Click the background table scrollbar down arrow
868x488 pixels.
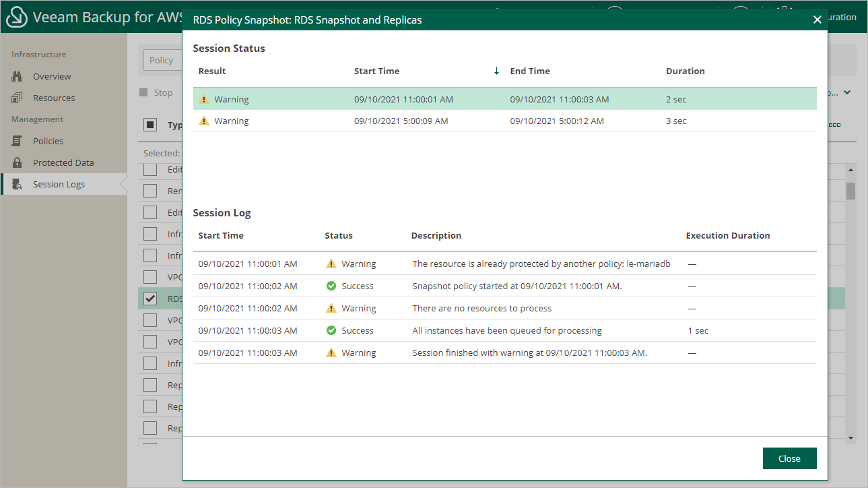[851, 438]
